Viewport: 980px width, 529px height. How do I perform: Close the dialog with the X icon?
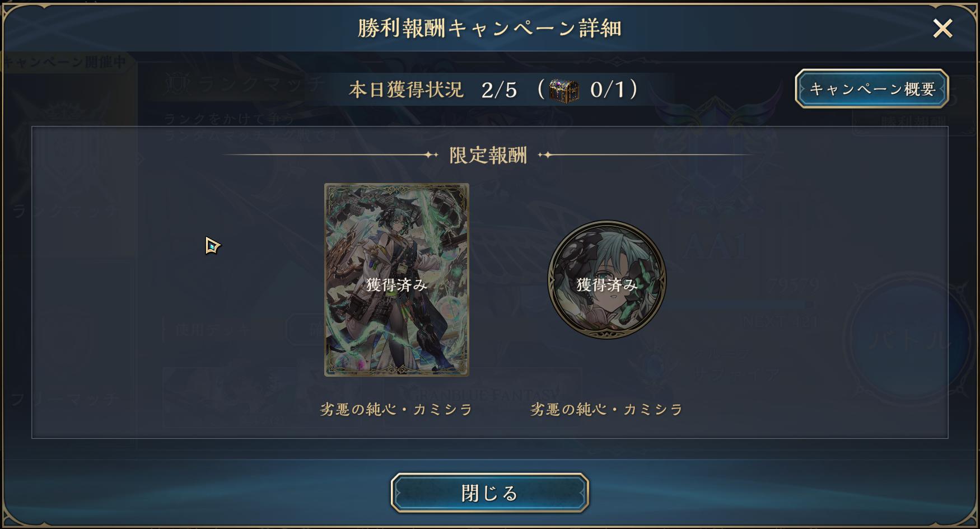pyautogui.click(x=942, y=28)
